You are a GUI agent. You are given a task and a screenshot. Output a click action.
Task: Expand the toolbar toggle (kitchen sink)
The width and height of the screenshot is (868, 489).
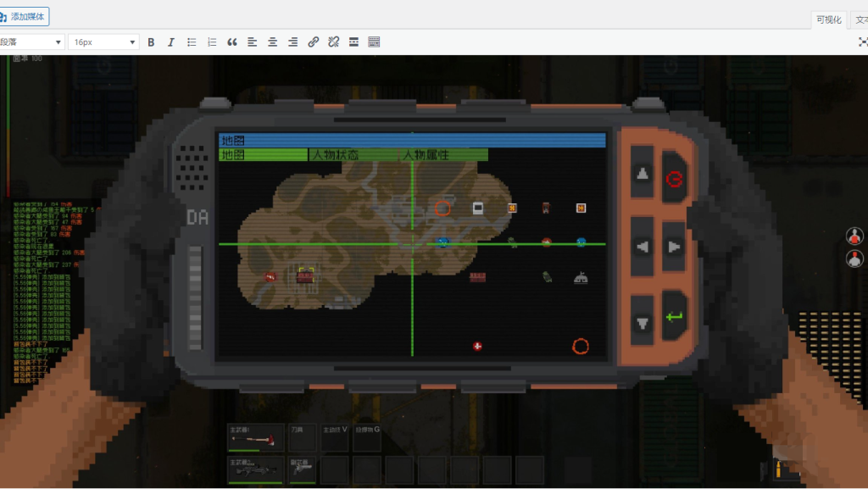375,42
